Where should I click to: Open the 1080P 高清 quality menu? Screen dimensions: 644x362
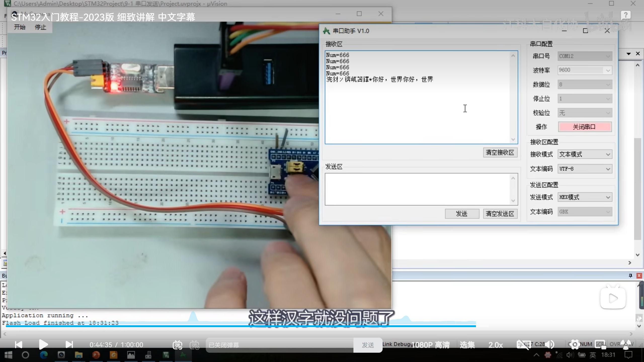(x=430, y=345)
